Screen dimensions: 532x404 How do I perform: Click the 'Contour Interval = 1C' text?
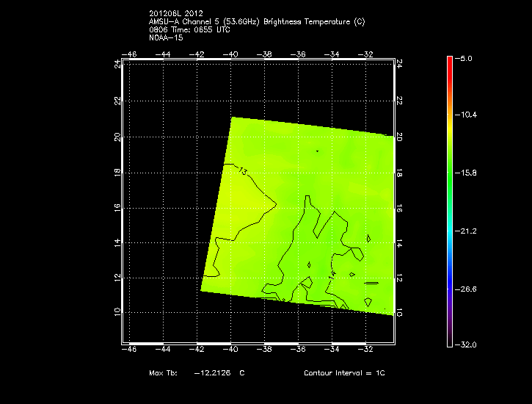coord(343,373)
